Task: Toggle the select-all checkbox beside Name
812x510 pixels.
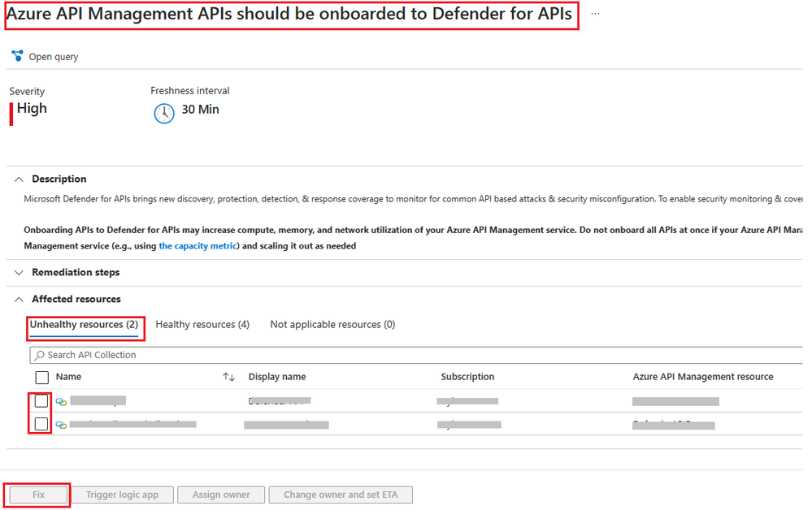Action: (42, 378)
